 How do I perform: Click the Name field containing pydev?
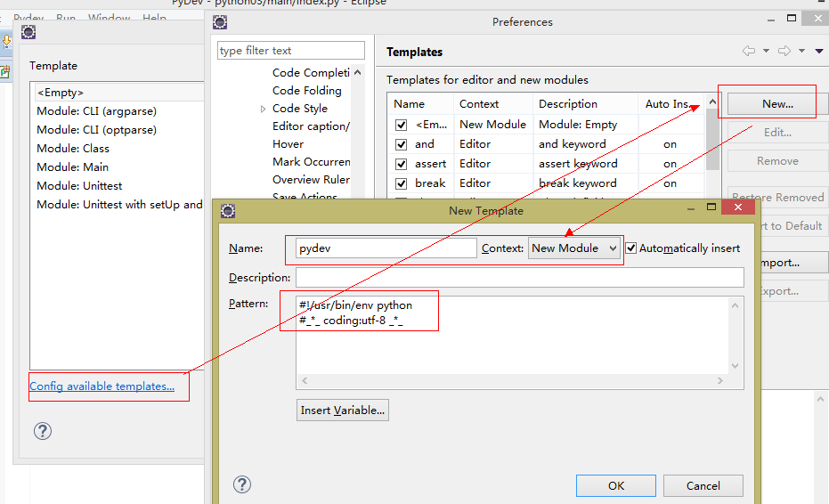(x=386, y=248)
